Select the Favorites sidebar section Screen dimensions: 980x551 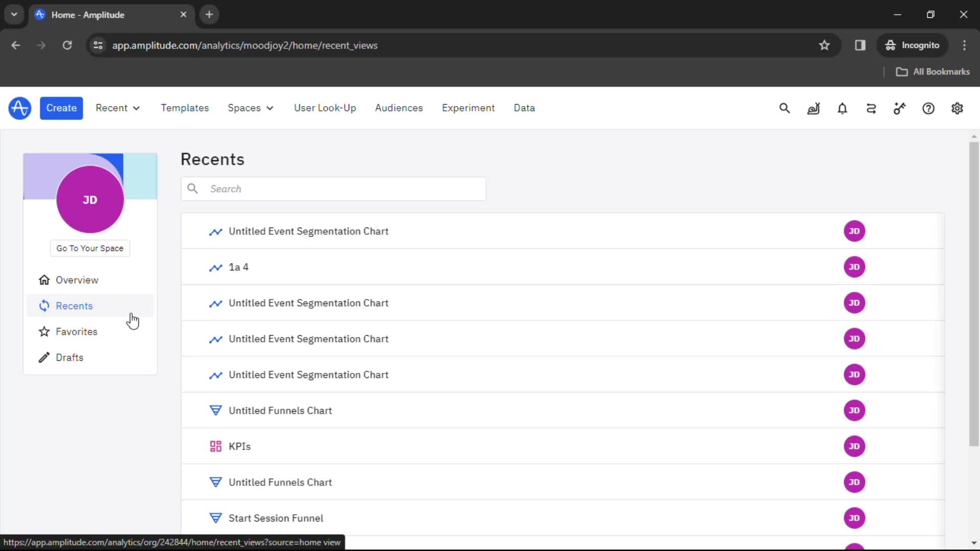pyautogui.click(x=76, y=332)
